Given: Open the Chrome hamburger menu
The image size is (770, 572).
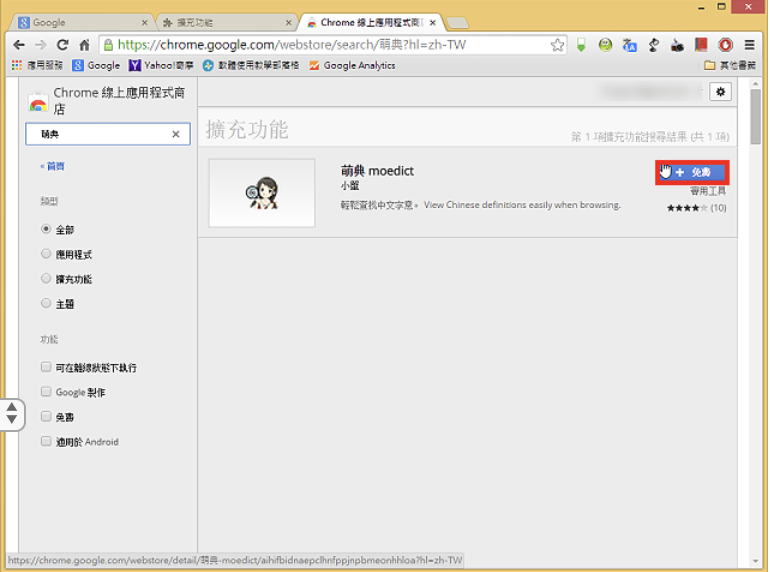Looking at the screenshot, I should 749,45.
